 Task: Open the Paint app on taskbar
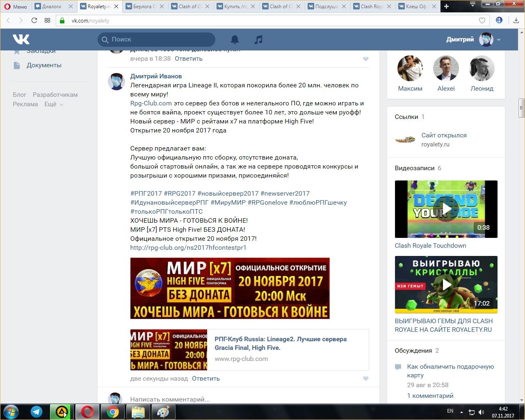tap(163, 412)
